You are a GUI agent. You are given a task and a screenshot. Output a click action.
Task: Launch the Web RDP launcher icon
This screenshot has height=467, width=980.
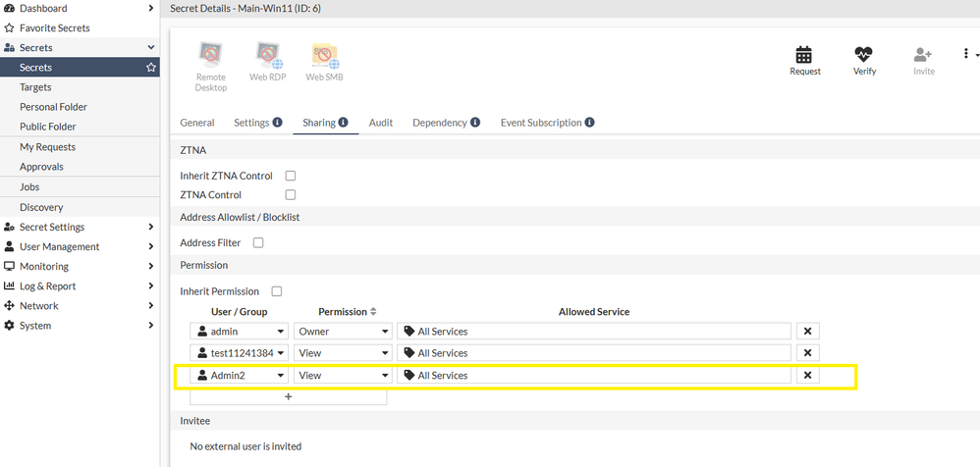266,55
